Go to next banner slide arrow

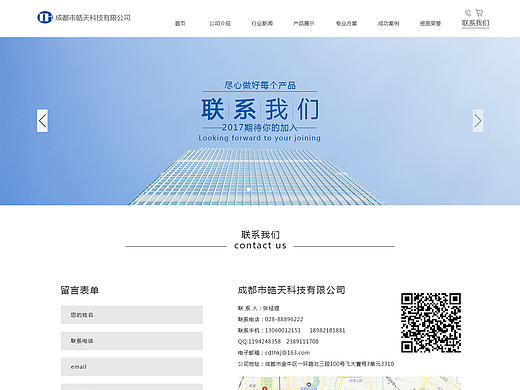coord(478,121)
